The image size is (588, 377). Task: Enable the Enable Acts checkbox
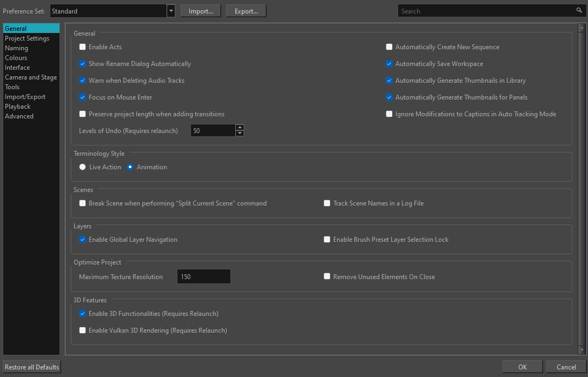pos(83,47)
